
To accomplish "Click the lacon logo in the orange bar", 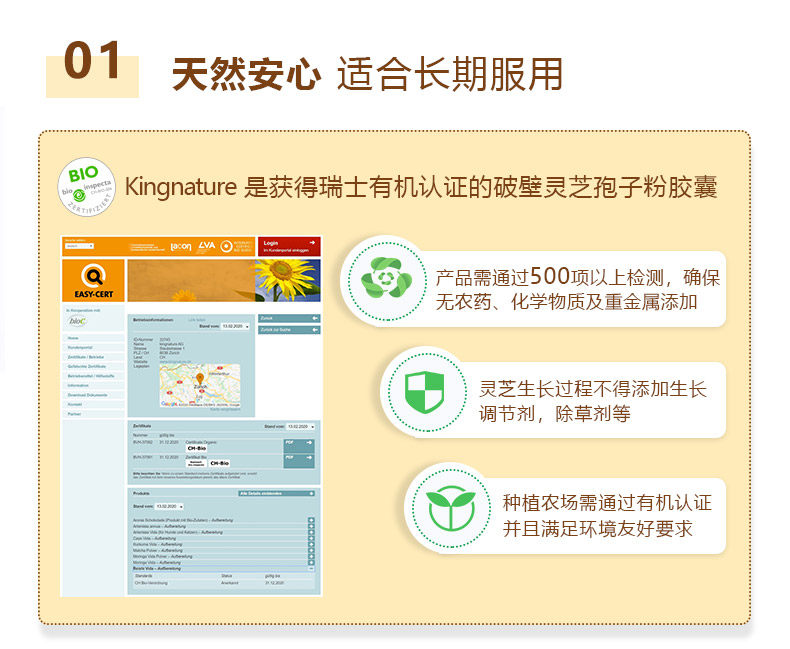I will point(181,247).
